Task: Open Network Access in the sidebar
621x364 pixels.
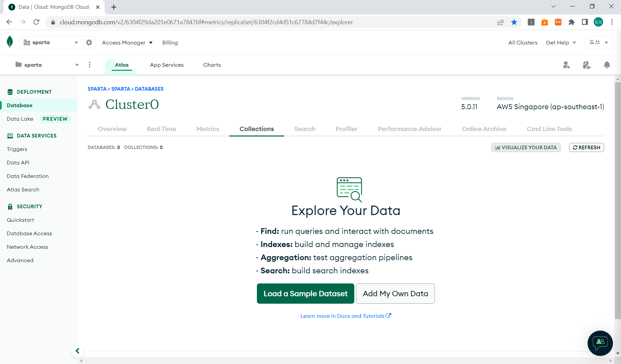Action: [28, 247]
